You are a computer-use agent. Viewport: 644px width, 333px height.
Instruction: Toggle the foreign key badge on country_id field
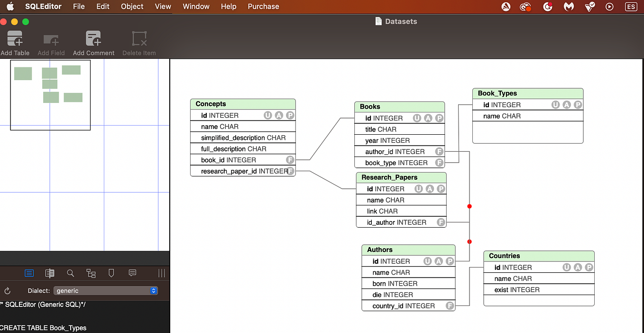point(449,305)
